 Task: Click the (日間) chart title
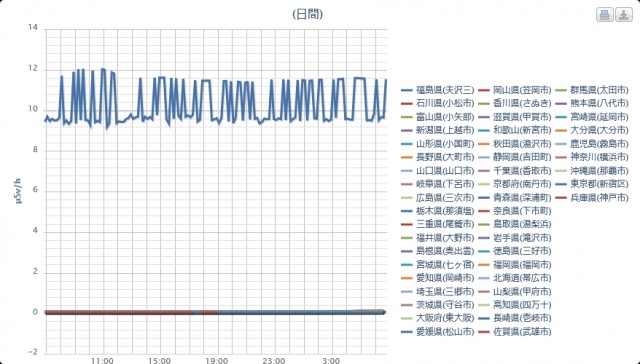click(307, 14)
